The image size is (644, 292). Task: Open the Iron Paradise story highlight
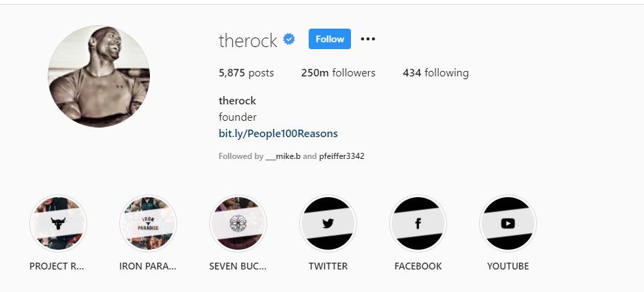pos(148,223)
